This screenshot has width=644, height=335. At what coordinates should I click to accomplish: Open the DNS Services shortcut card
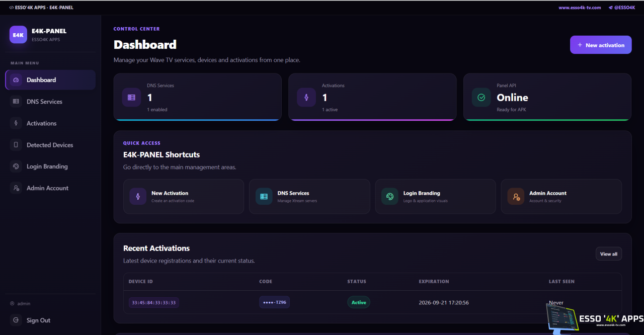coord(309,197)
